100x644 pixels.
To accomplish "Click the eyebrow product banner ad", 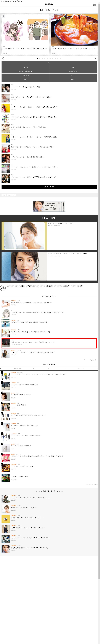I will tap(49, 206).
